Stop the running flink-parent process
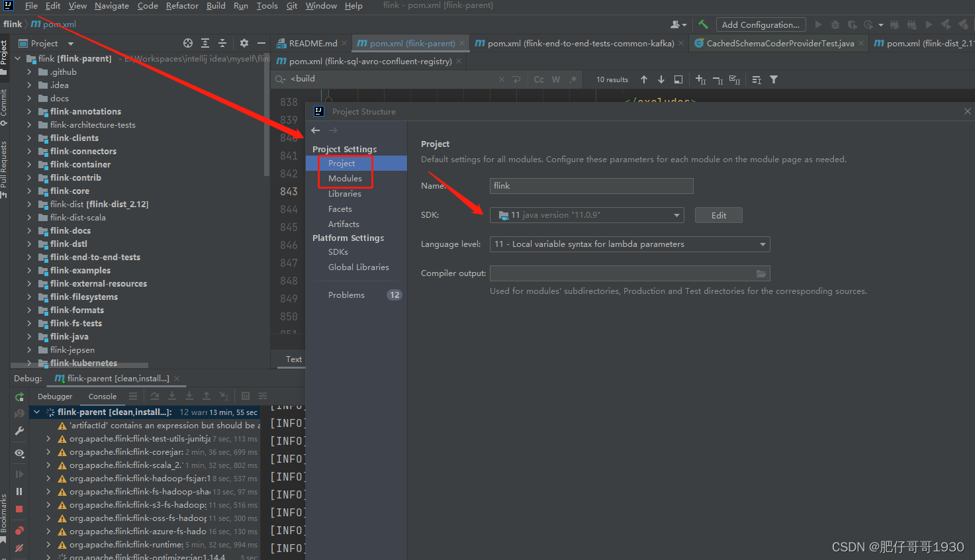This screenshot has height=560, width=975. pyautogui.click(x=19, y=509)
